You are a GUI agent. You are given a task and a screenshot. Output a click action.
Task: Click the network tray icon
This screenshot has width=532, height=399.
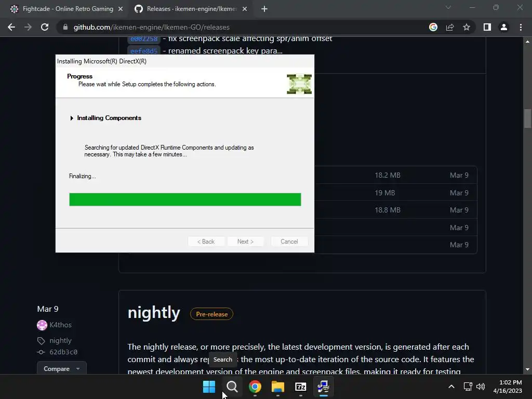click(x=468, y=387)
